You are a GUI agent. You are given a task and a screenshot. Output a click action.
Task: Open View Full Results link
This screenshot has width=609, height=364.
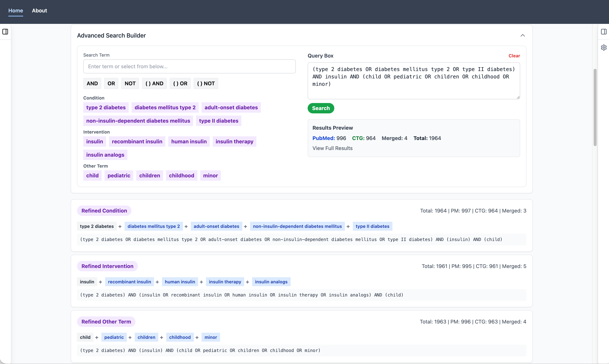click(332, 148)
